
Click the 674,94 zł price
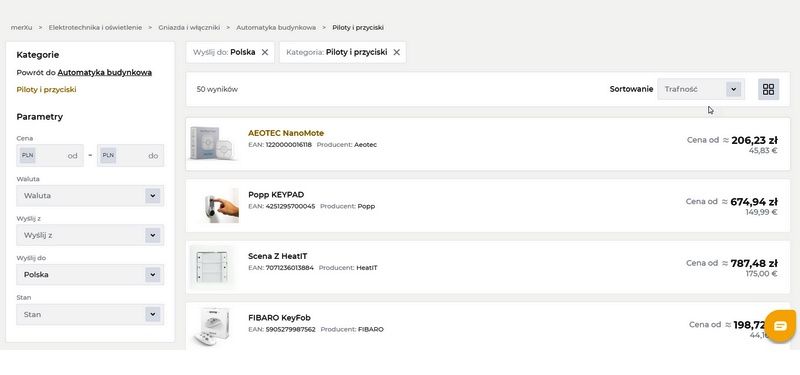pos(754,202)
